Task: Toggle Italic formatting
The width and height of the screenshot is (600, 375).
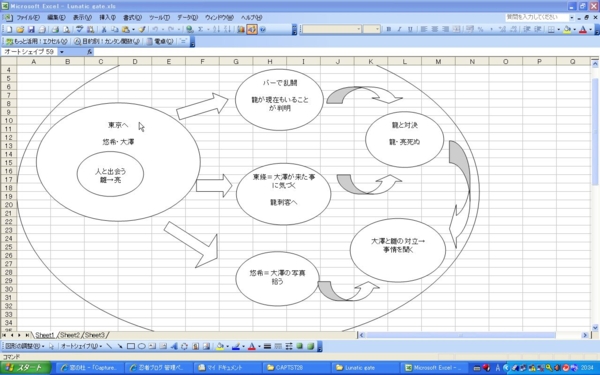Action: pyautogui.click(x=399, y=29)
